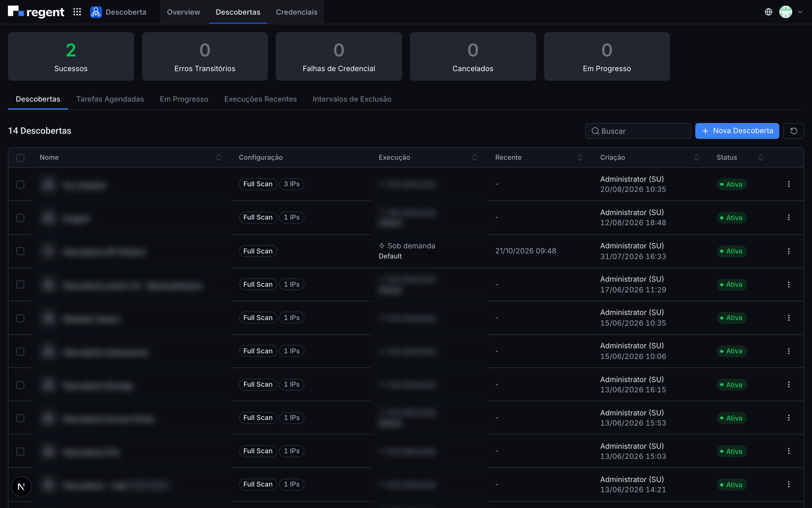Select the Falhas de Credencial card
812x508 pixels.
point(339,56)
